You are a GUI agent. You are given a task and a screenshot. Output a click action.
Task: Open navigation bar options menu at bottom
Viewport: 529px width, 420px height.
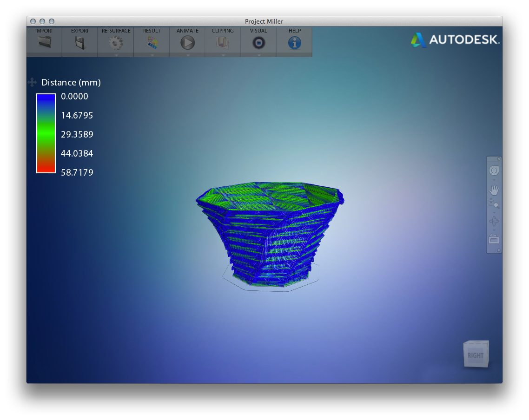pos(499,250)
